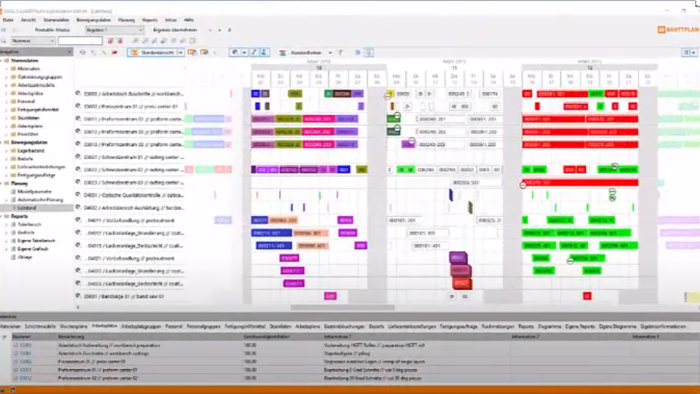This screenshot has height=394, width=700.
Task: Click the GANTTPLAN logo icon
Action: tap(661, 29)
